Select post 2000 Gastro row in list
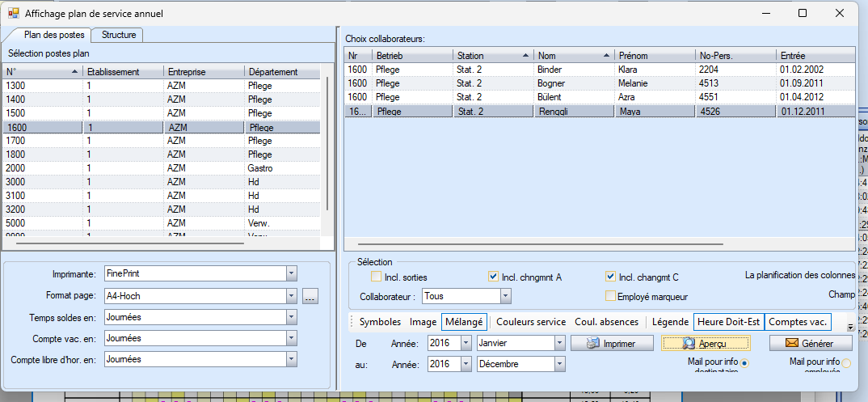Image resolution: width=868 pixels, height=402 pixels. pos(162,168)
